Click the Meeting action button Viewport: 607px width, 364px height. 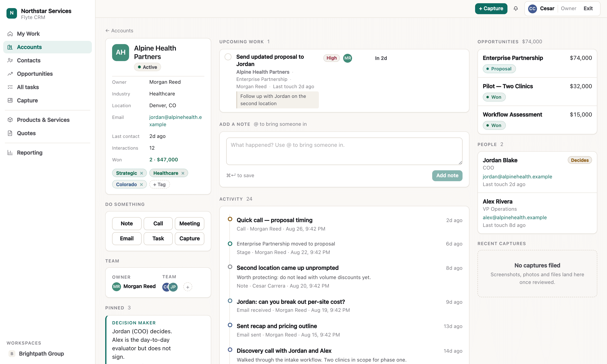[x=189, y=223]
